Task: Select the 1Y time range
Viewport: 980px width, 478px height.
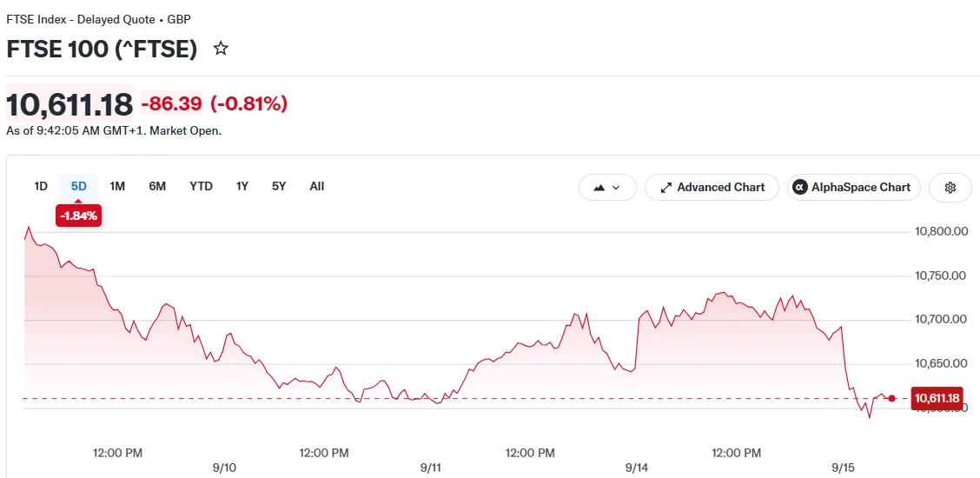Action: 242,186
